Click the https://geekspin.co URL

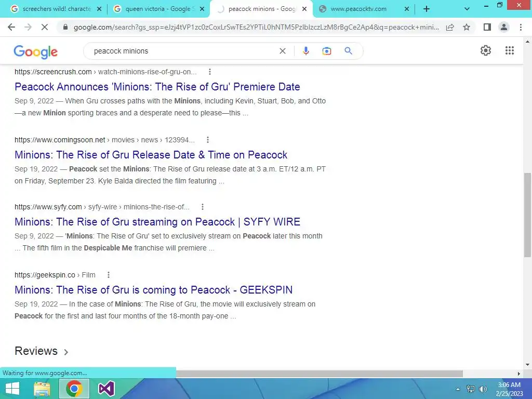click(45, 275)
